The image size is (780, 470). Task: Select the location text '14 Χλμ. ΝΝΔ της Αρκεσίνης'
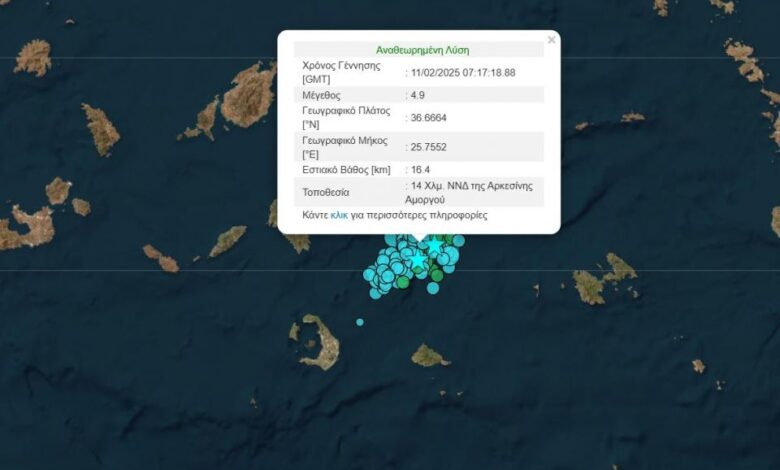pos(472,186)
